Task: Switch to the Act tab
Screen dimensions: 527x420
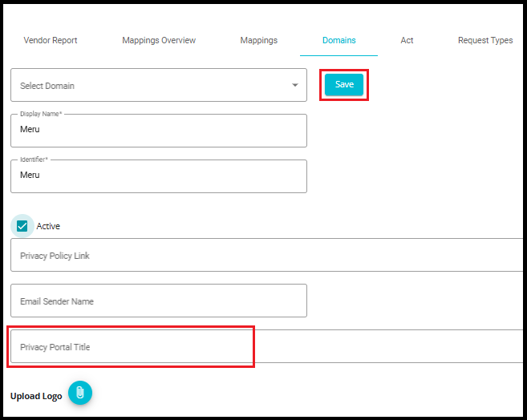Action: coord(407,40)
